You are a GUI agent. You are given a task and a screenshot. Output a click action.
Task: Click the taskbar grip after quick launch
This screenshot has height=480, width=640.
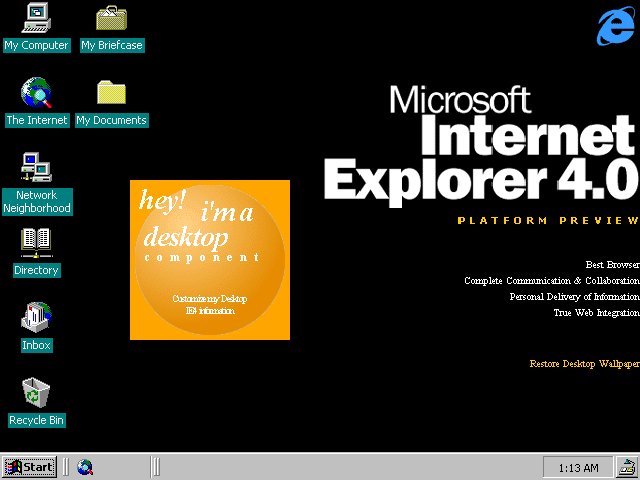pyautogui.click(x=155, y=467)
